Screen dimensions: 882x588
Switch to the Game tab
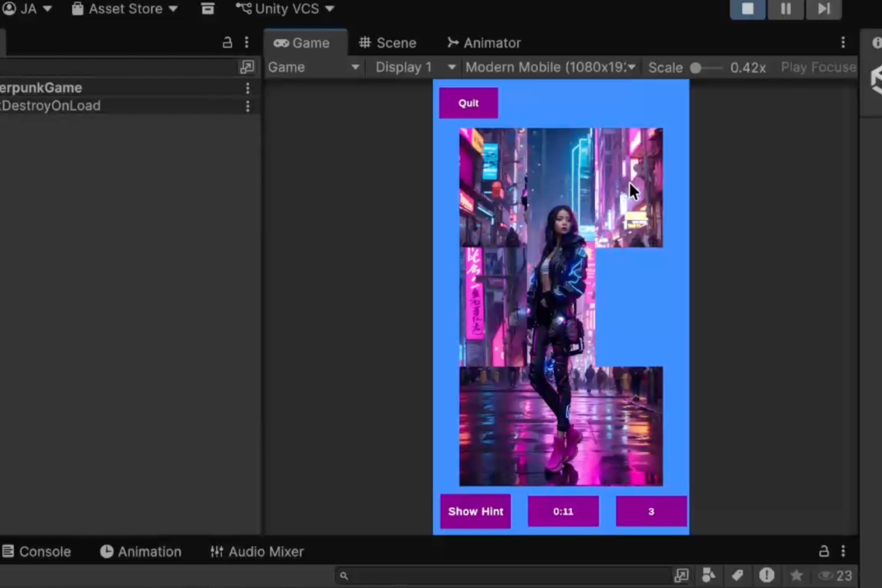[305, 43]
